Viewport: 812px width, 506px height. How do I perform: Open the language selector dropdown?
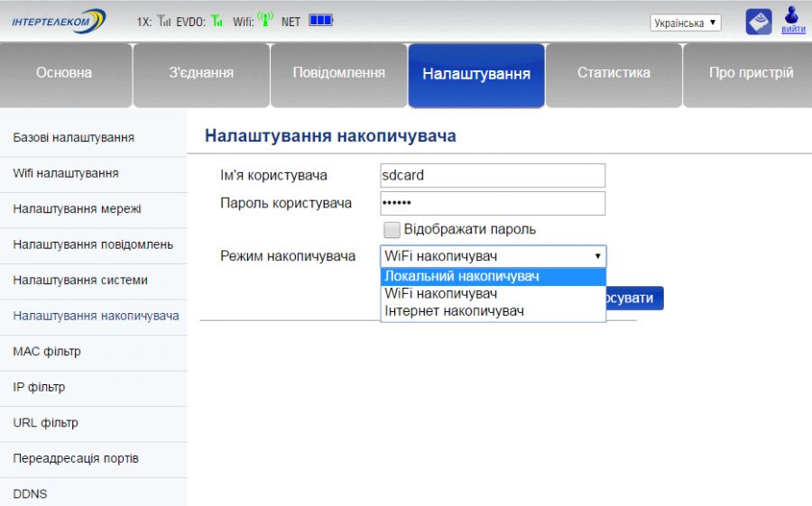[686, 23]
